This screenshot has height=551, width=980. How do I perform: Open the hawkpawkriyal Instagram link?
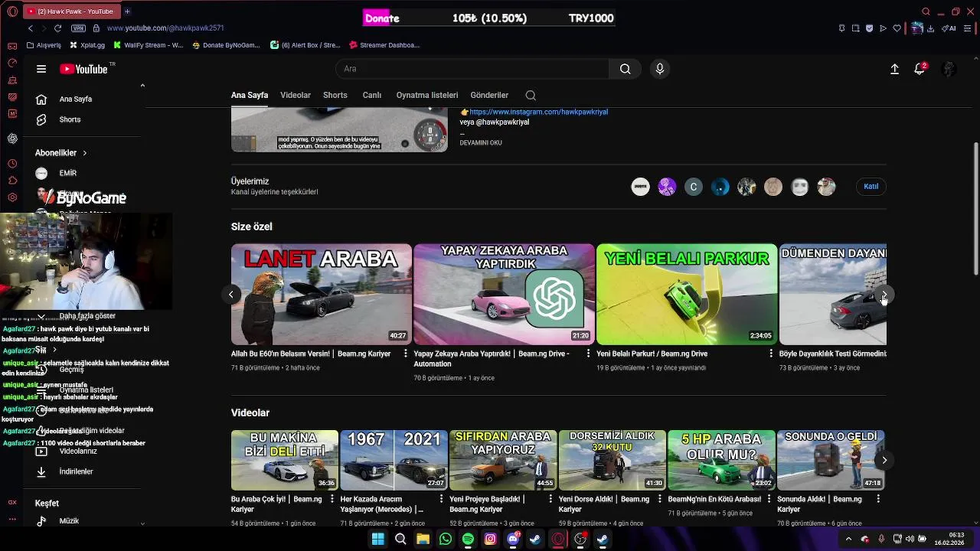pyautogui.click(x=539, y=112)
